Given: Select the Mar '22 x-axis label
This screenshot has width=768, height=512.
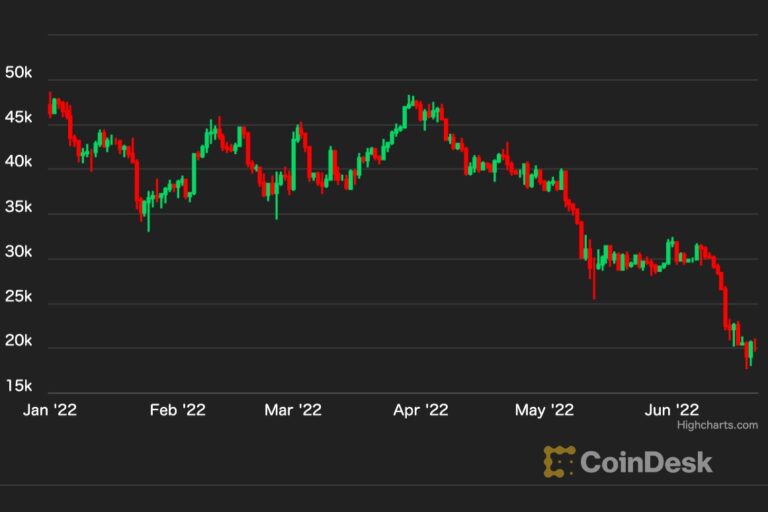Looking at the screenshot, I should (293, 410).
